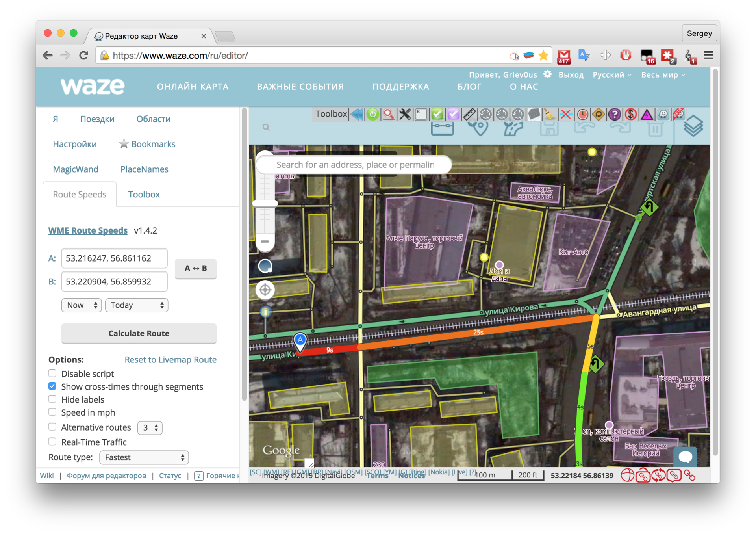Enable the Disable script checkbox
The height and width of the screenshot is (535, 756).
52,373
